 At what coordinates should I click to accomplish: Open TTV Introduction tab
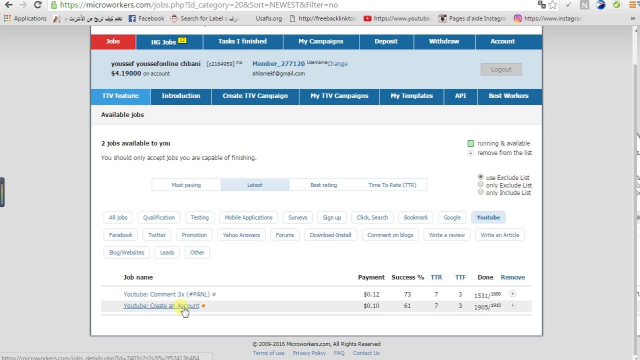pyautogui.click(x=181, y=96)
